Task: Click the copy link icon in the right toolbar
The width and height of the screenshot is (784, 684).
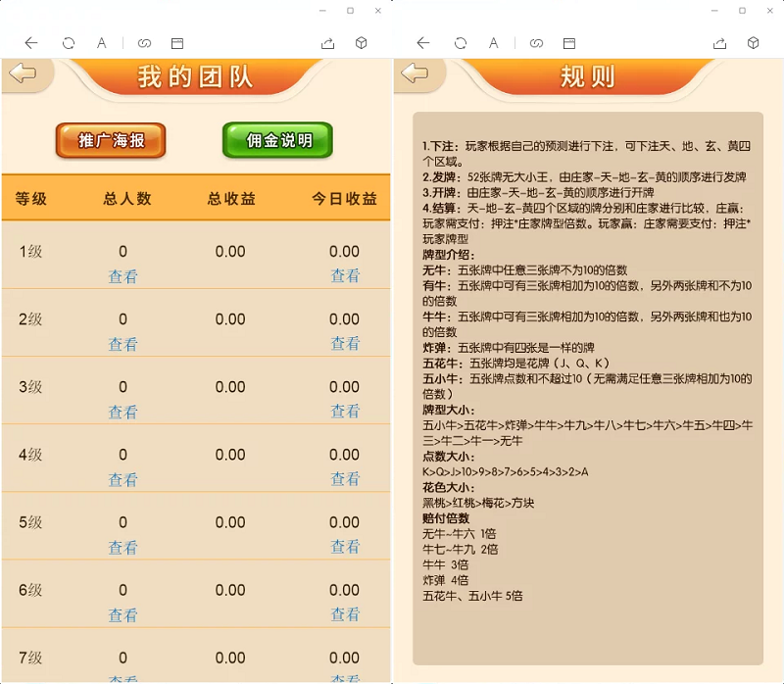Action: (537, 43)
